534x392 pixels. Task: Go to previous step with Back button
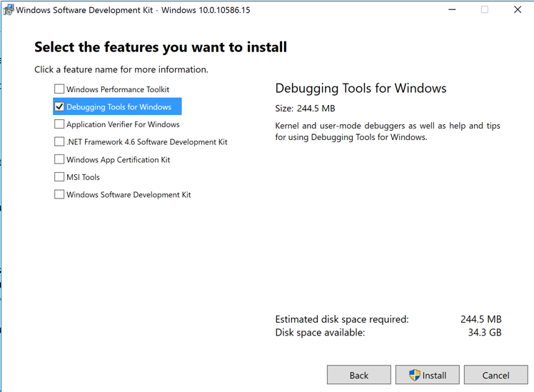click(358, 375)
